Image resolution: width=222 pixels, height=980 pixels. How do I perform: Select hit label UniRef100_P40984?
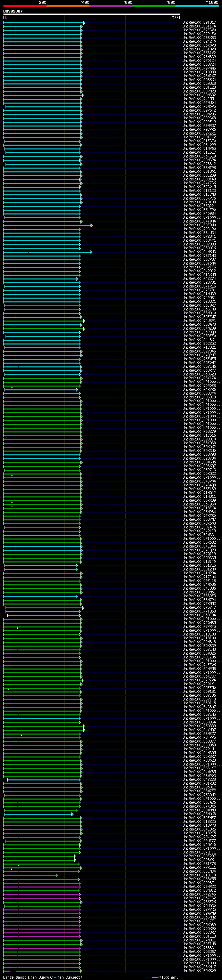click(199, 213)
